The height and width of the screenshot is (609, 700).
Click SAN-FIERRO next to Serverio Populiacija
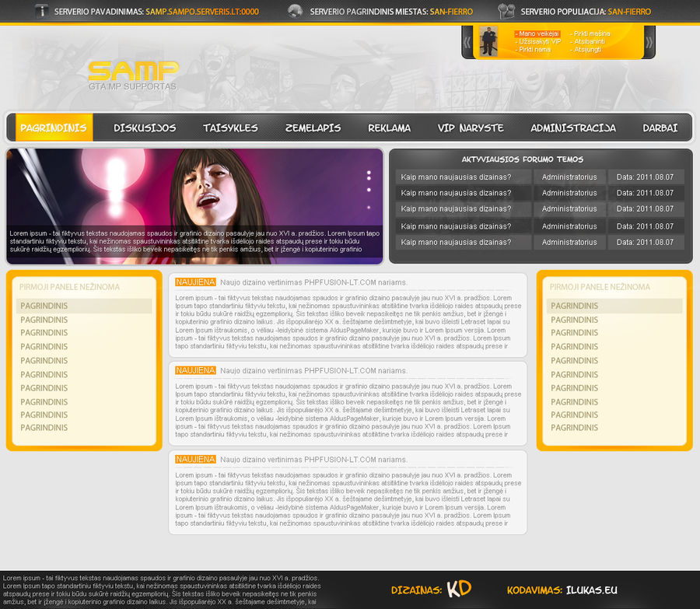pos(629,12)
